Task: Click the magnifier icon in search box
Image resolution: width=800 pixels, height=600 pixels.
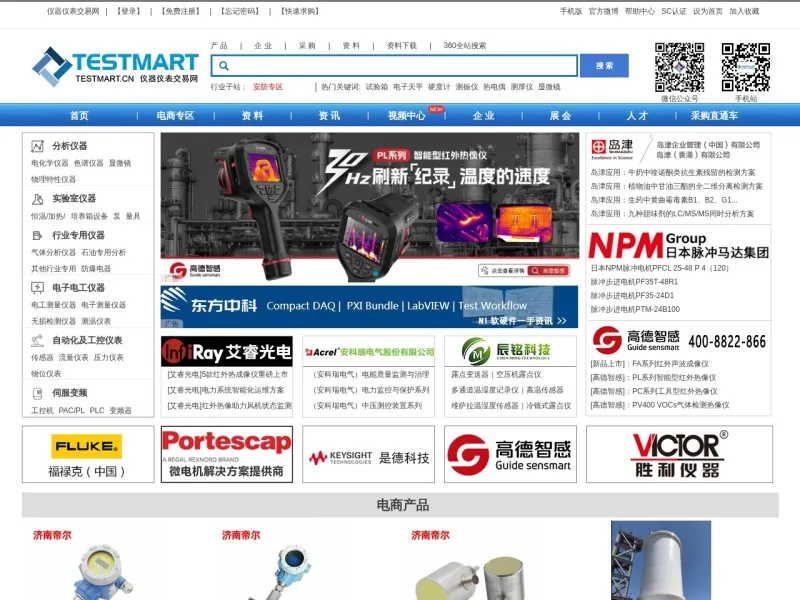Action: click(x=223, y=66)
